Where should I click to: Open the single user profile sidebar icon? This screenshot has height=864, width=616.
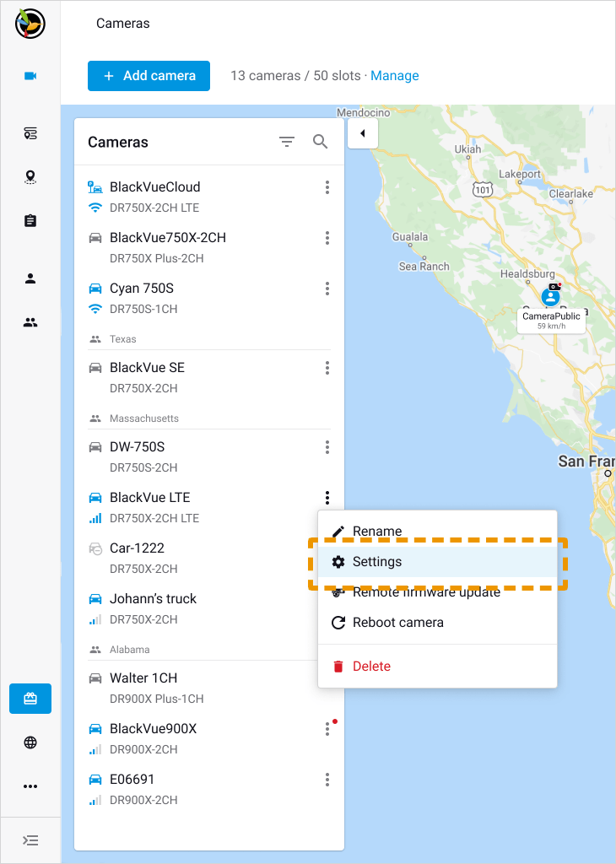coord(30,278)
